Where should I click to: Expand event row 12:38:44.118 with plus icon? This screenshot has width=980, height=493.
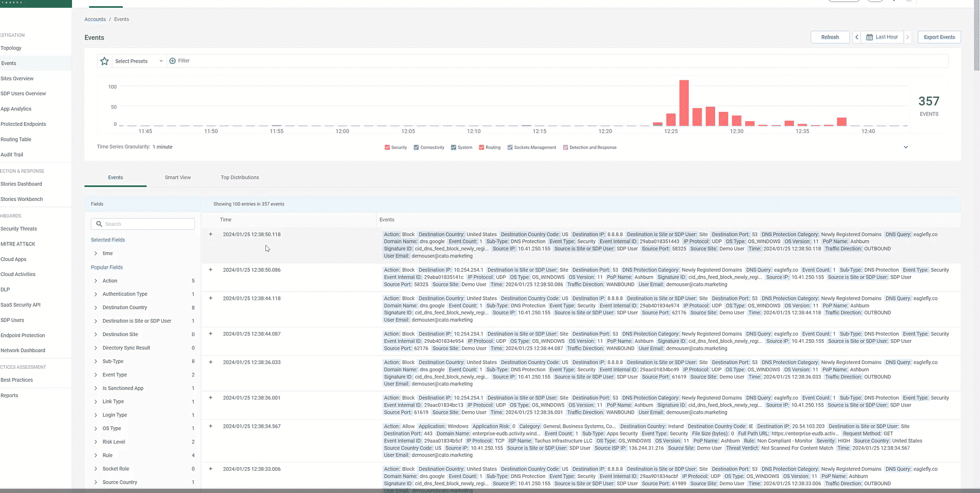tap(210, 298)
